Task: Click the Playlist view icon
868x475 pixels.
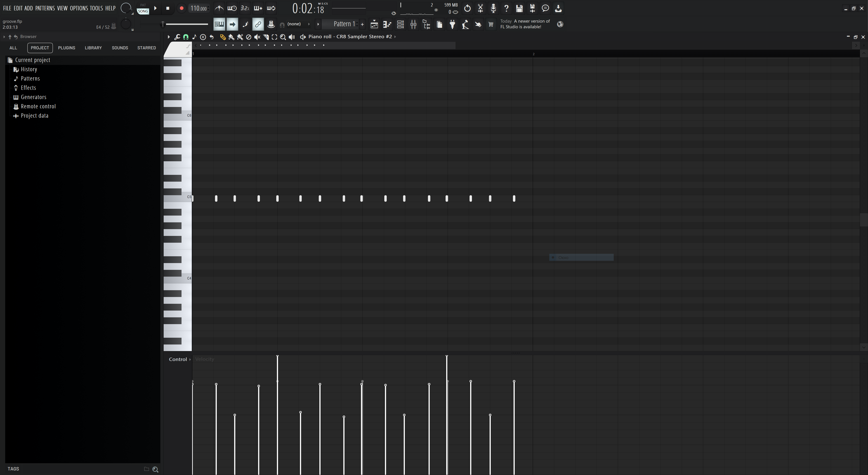Action: tap(374, 24)
